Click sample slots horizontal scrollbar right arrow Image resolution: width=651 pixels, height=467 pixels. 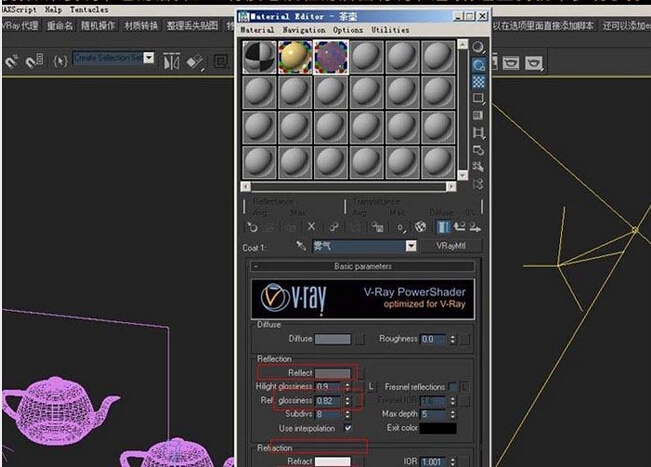pyautogui.click(x=451, y=187)
